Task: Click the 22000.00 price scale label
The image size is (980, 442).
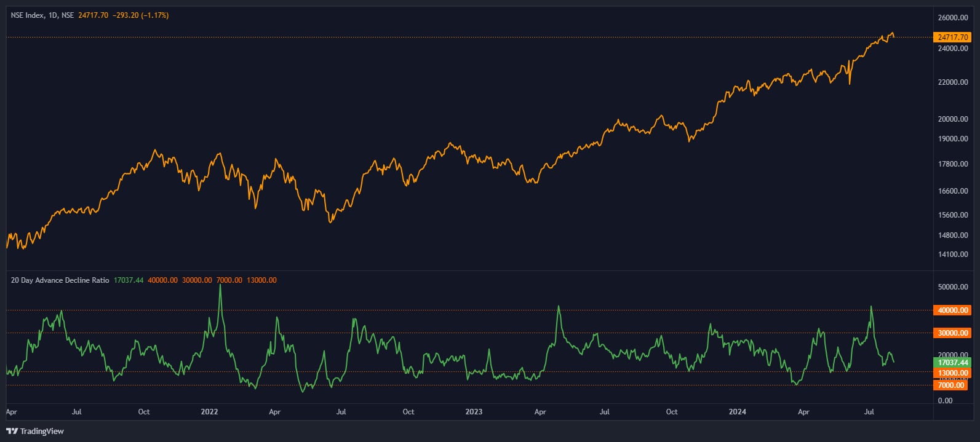Action: pos(952,82)
